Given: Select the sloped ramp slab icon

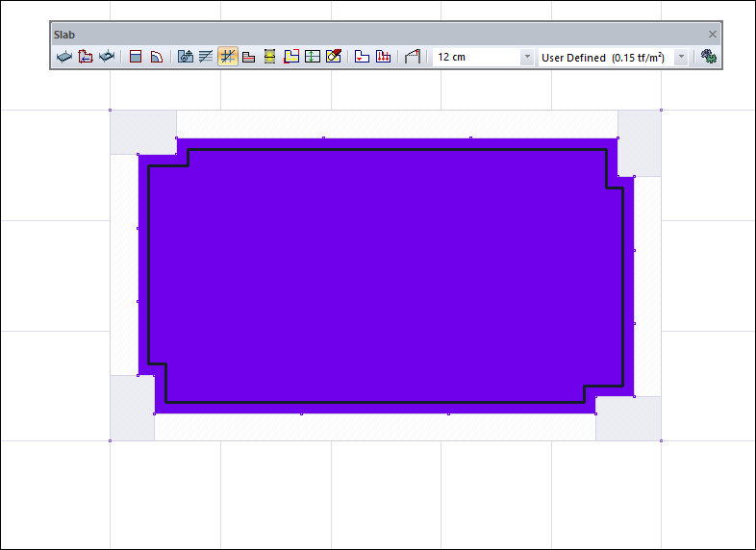Looking at the screenshot, I should pyautogui.click(x=413, y=57).
